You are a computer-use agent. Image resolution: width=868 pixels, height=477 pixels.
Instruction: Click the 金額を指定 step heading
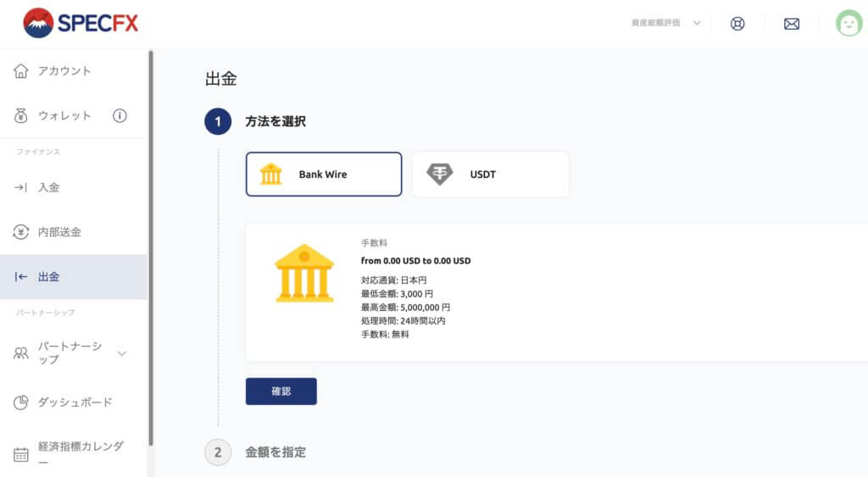pos(275,452)
